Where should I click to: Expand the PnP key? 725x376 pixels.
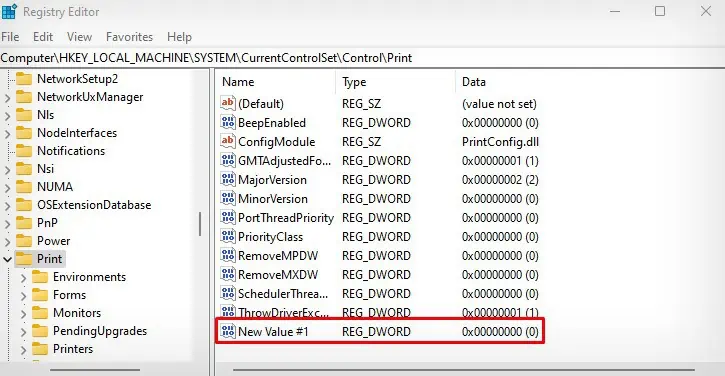pos(7,224)
